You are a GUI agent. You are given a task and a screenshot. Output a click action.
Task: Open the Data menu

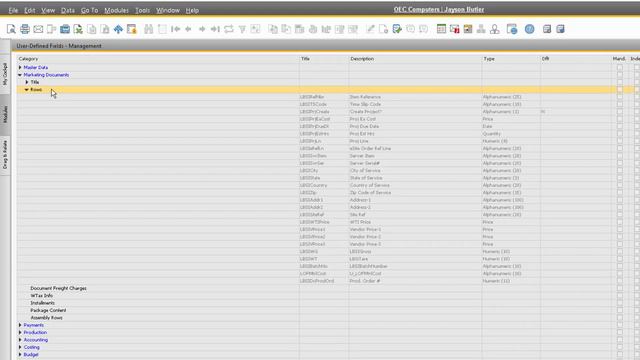[x=68, y=10]
